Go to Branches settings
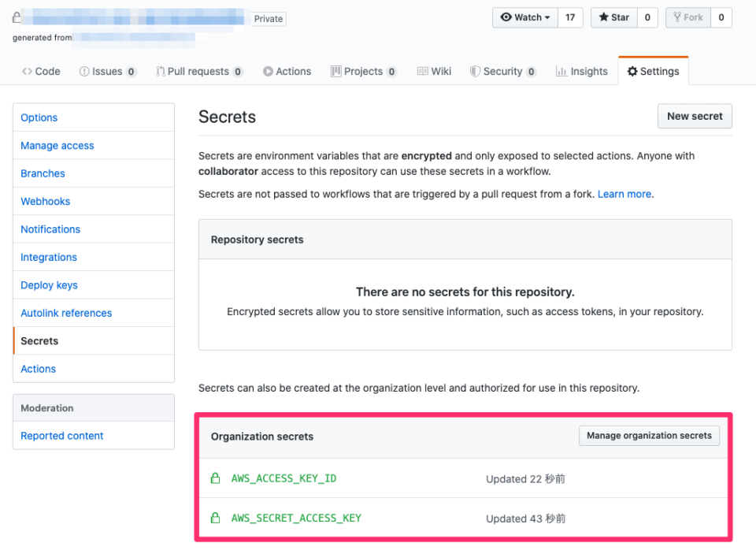This screenshot has height=554, width=756. click(94, 173)
